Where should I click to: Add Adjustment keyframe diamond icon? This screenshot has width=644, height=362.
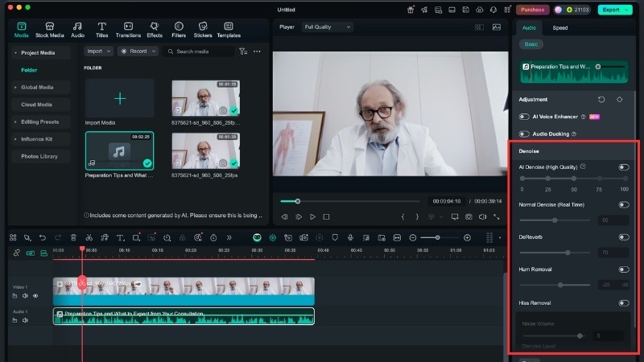click(x=619, y=99)
